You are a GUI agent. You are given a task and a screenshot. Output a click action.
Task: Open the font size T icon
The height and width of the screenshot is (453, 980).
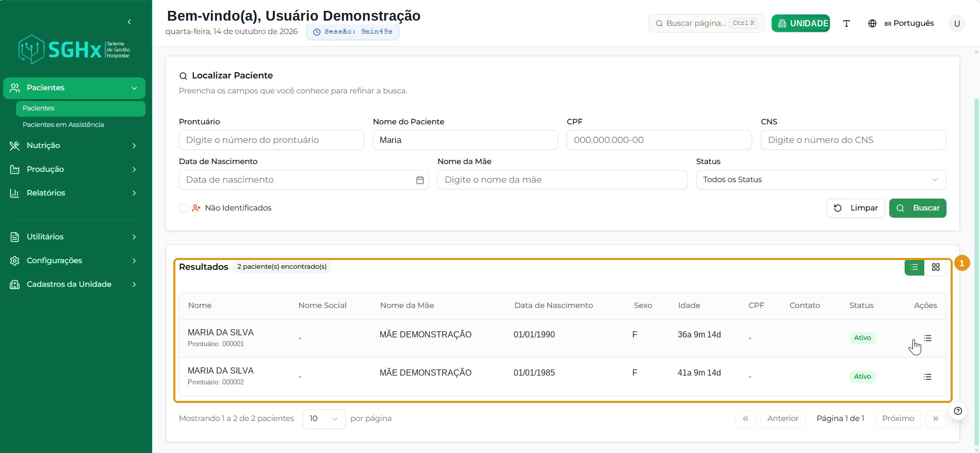[x=846, y=23]
